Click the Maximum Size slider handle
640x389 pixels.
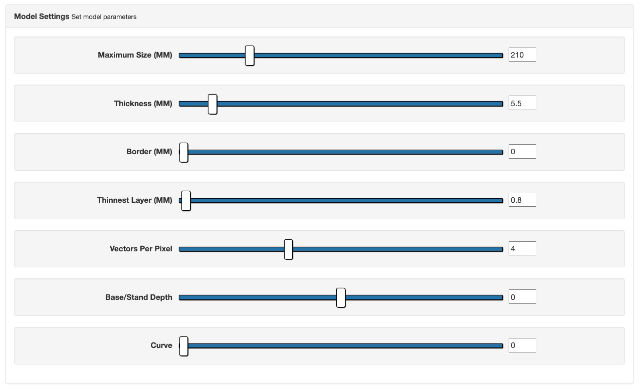[x=250, y=56]
